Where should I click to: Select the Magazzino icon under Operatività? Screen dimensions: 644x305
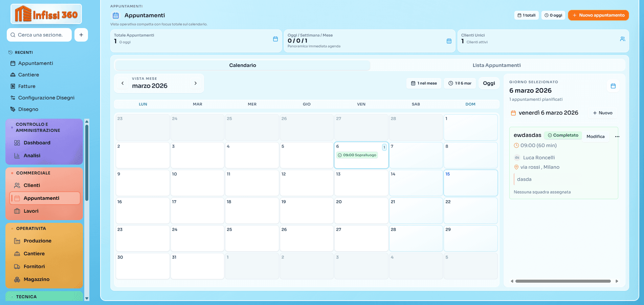pyautogui.click(x=17, y=279)
